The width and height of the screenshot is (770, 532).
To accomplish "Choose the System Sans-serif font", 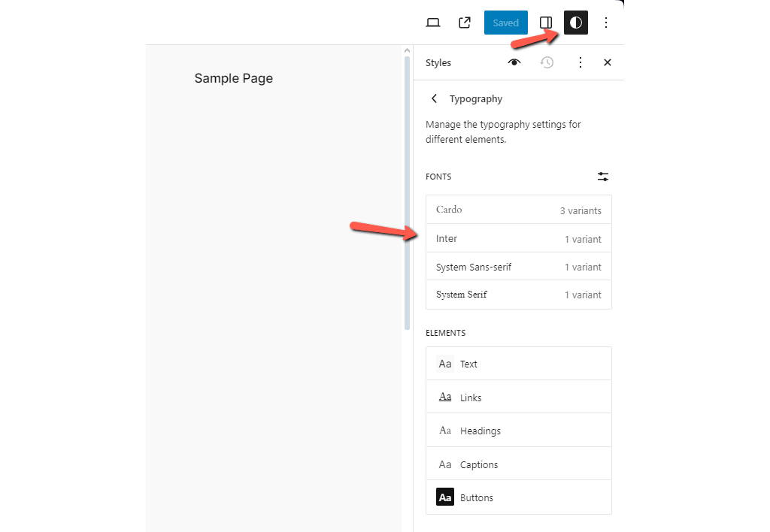I will [x=519, y=267].
